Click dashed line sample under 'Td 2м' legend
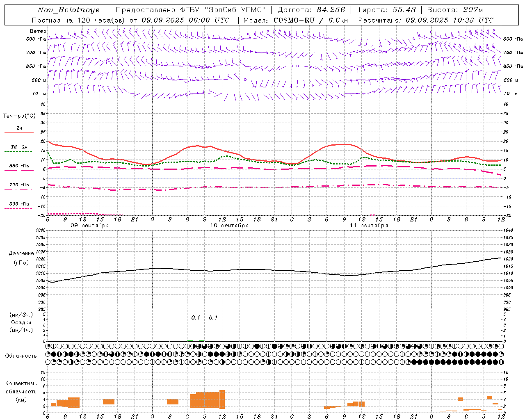Screen dimensions: 525x420 pos(18,152)
